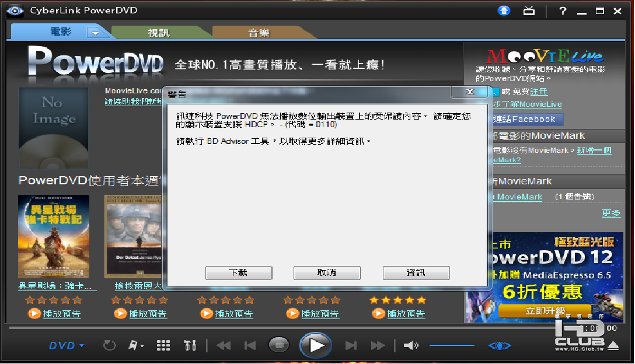Open the 了解MoovieLive link

point(527,104)
